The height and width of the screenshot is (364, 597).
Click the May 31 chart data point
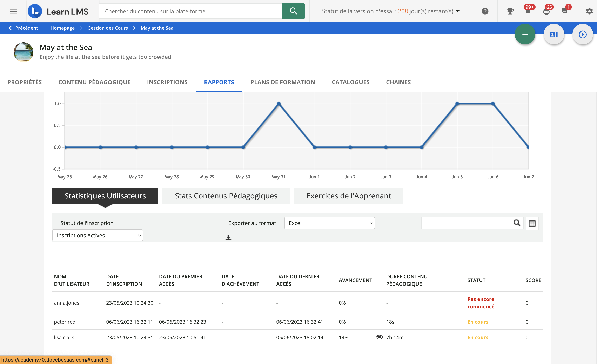pos(279,104)
